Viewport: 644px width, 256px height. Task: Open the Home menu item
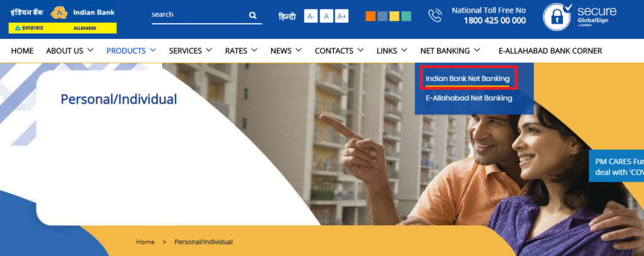click(x=22, y=50)
